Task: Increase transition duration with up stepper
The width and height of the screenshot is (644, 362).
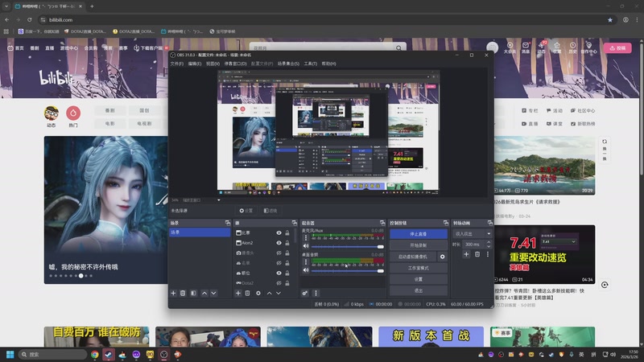Action: point(489,242)
